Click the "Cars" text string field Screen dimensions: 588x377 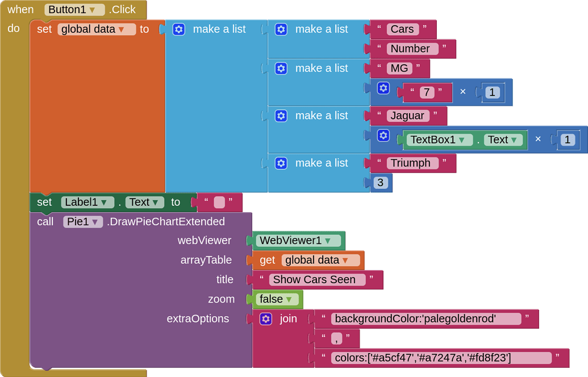point(402,30)
